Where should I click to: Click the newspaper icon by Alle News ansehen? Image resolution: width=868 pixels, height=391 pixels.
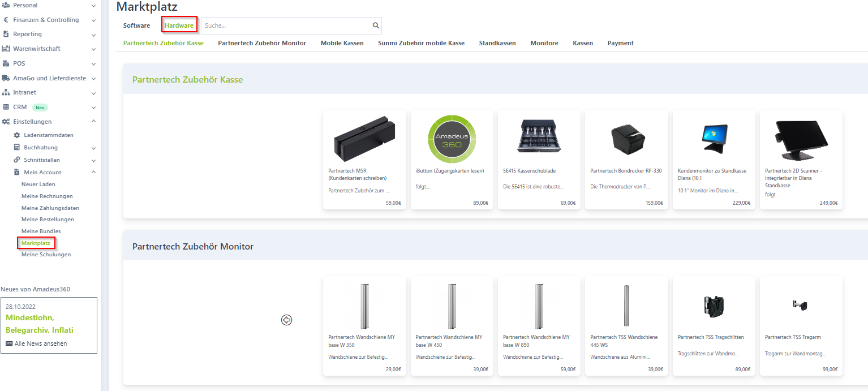[x=9, y=343]
